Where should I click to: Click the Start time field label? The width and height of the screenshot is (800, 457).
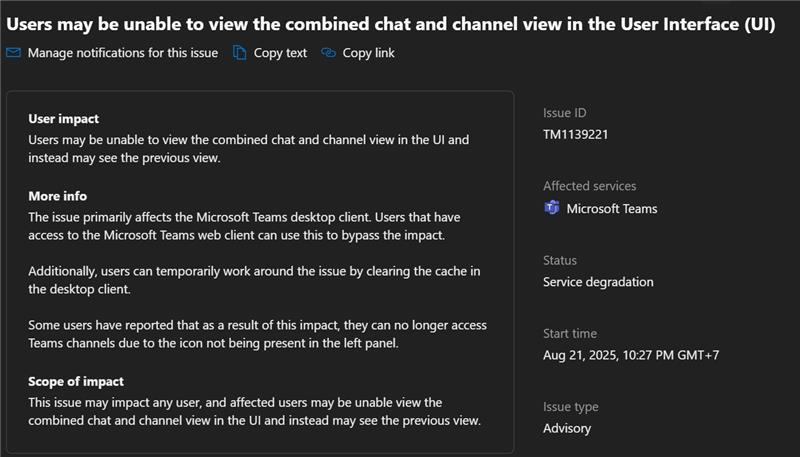[569, 334]
